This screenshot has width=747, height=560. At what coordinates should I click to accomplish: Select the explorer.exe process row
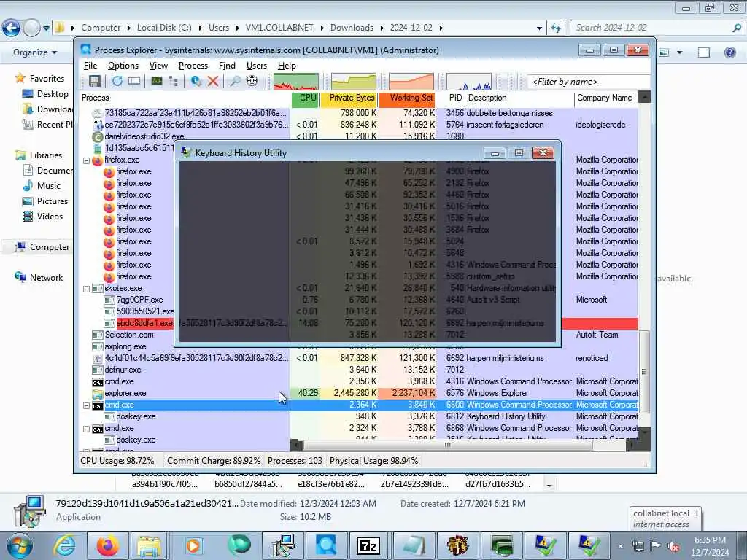click(x=359, y=393)
